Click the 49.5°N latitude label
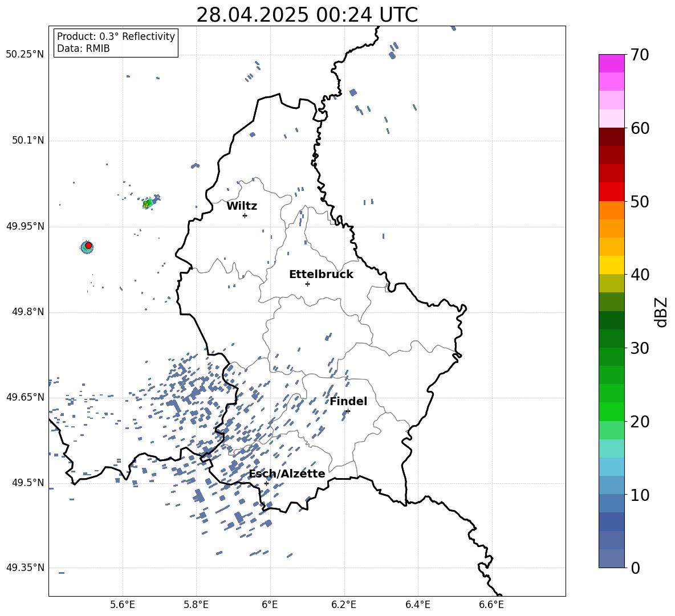The height and width of the screenshot is (616, 675). click(x=28, y=483)
